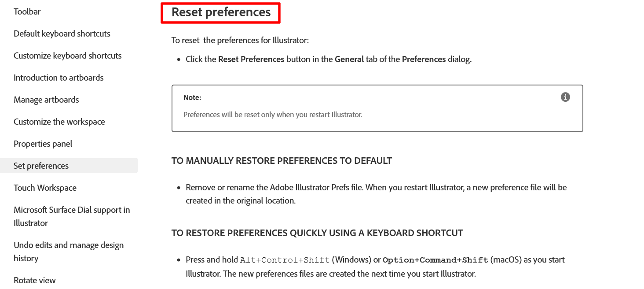The height and width of the screenshot is (289, 644).
Task: Click the bold 'Note:' label
Action: [192, 98]
